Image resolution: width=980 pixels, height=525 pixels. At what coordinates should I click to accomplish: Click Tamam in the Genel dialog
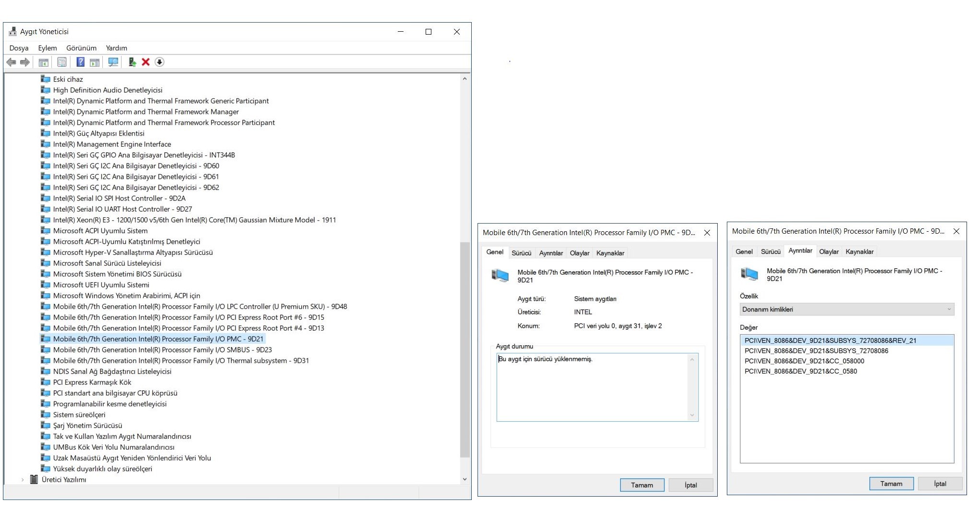pos(642,485)
